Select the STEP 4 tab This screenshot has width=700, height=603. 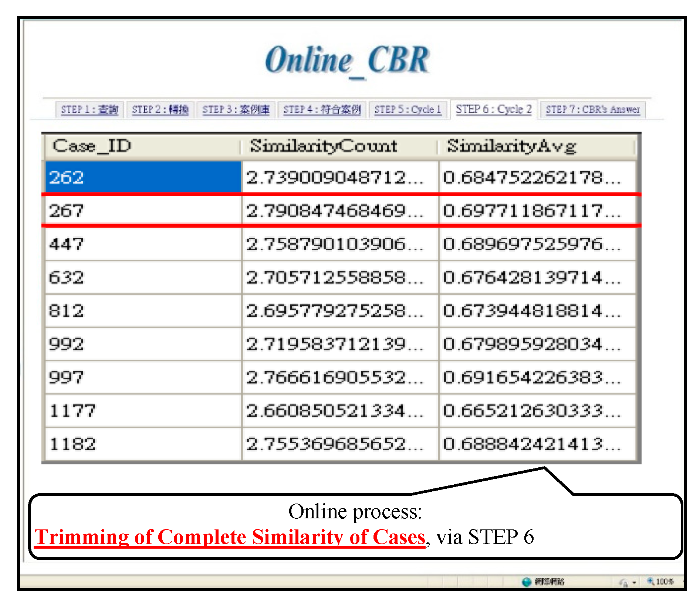tap(322, 110)
